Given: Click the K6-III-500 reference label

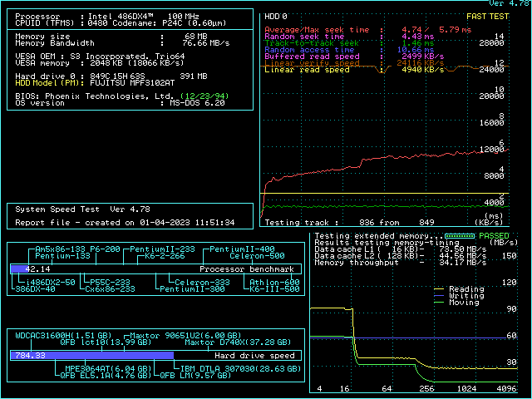Looking at the screenshot, I should click(275, 289).
